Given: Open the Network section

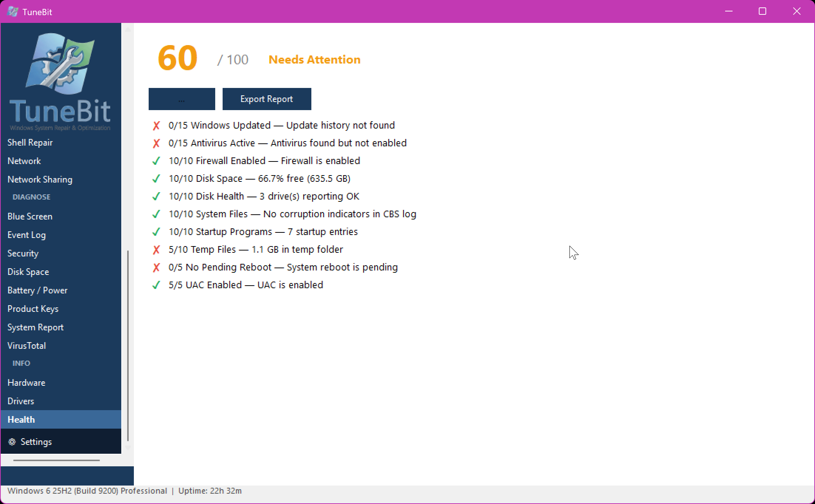Looking at the screenshot, I should click(61, 161).
